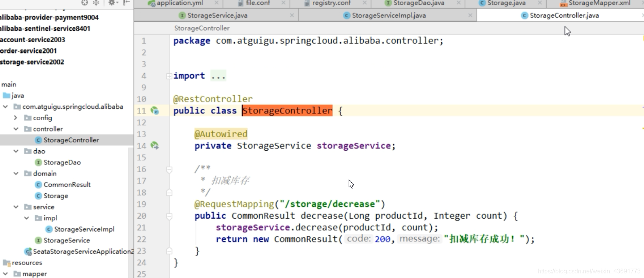Click the mapper folder icon
The image size is (644, 278).
[x=17, y=274]
